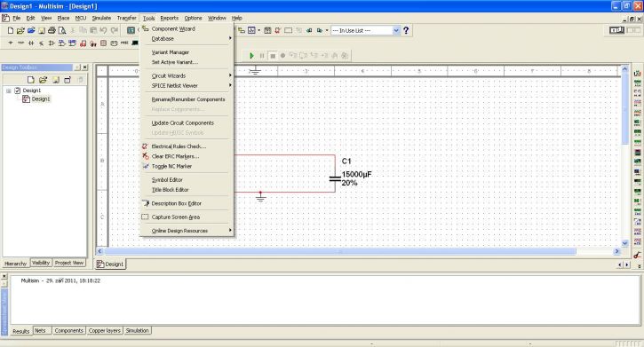The width and height of the screenshot is (644, 347).
Task: Collapse the Design1 tree node
Action: 9,91
